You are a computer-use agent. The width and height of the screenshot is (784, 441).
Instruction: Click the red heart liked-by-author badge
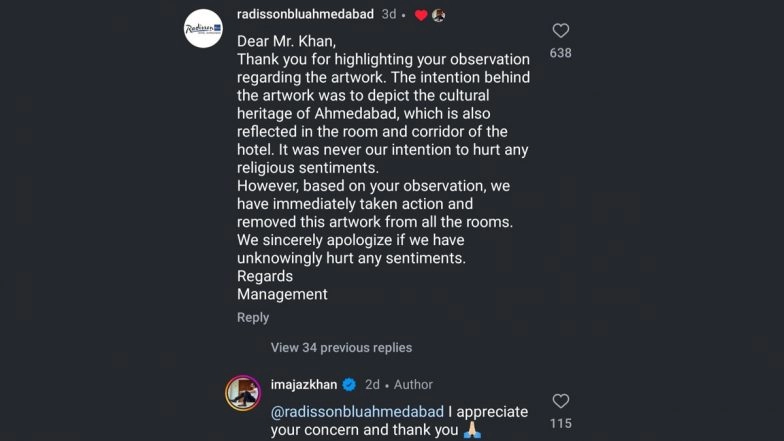click(421, 15)
